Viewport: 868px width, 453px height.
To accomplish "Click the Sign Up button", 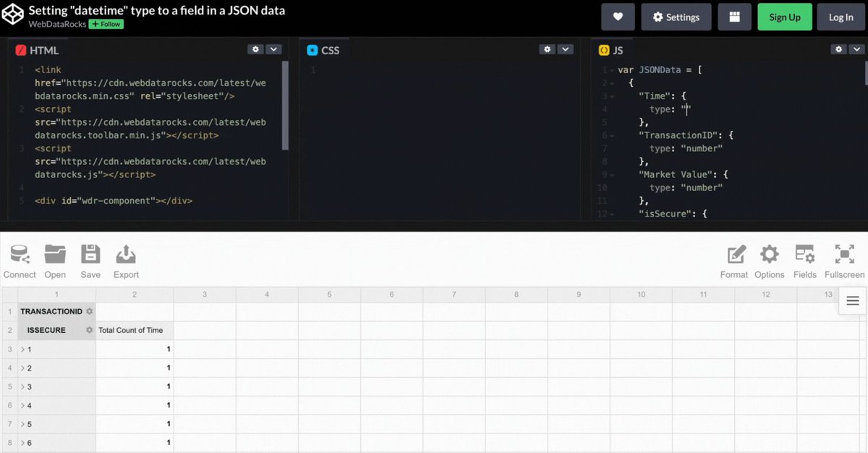I will tap(785, 17).
